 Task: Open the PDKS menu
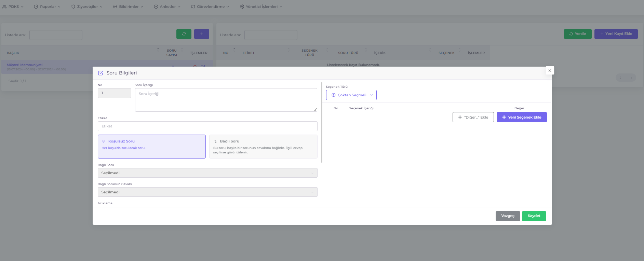[13, 6]
